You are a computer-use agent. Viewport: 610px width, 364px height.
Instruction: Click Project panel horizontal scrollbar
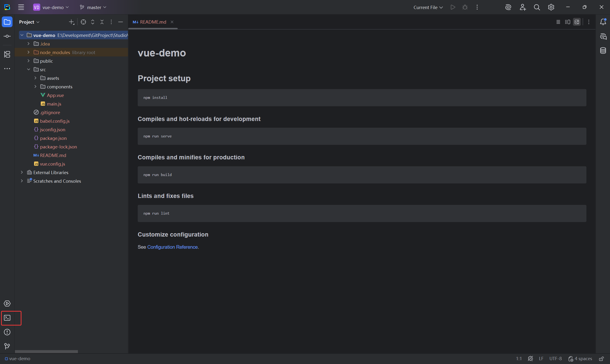coord(46,351)
